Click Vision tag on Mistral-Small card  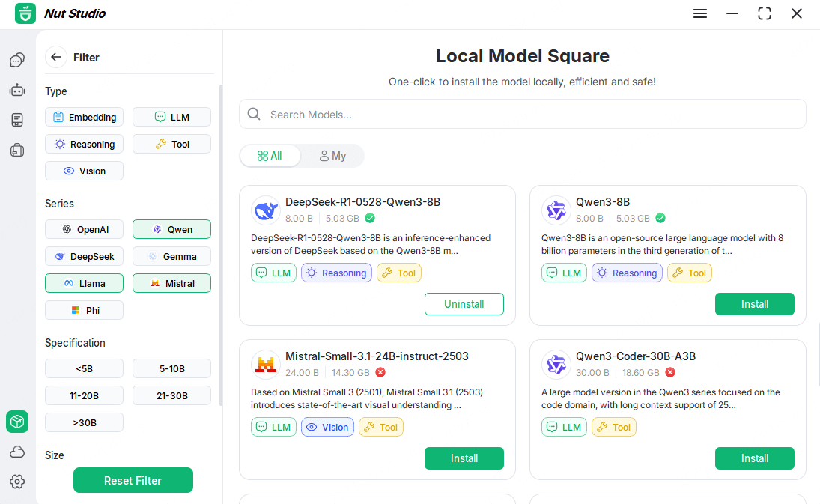point(327,427)
